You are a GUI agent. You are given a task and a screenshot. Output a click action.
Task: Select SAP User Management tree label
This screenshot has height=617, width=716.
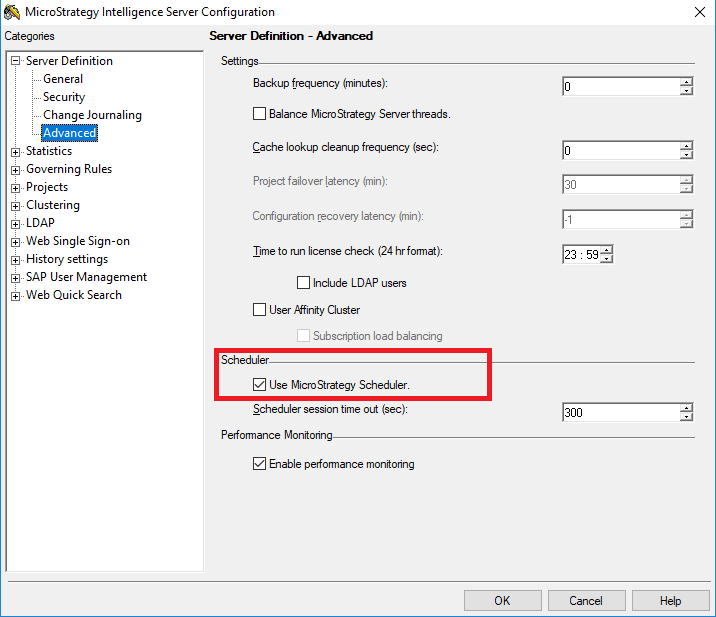point(86,277)
